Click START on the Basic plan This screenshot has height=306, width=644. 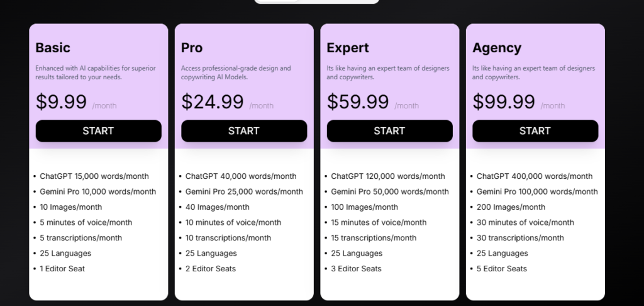(99, 131)
